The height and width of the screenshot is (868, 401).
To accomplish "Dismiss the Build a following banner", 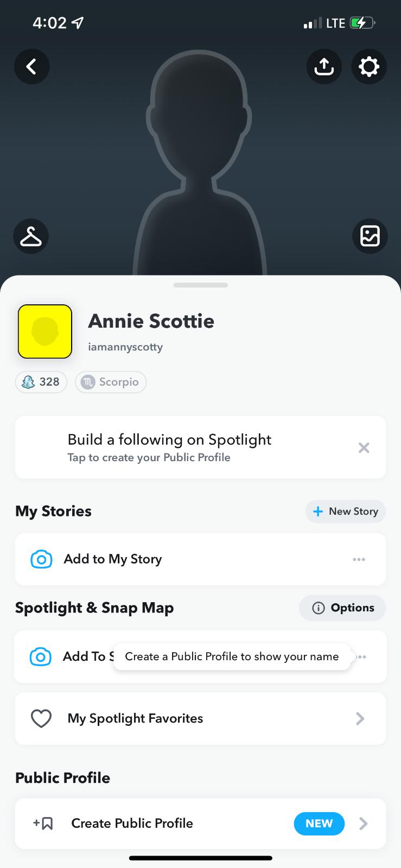I will pyautogui.click(x=364, y=448).
